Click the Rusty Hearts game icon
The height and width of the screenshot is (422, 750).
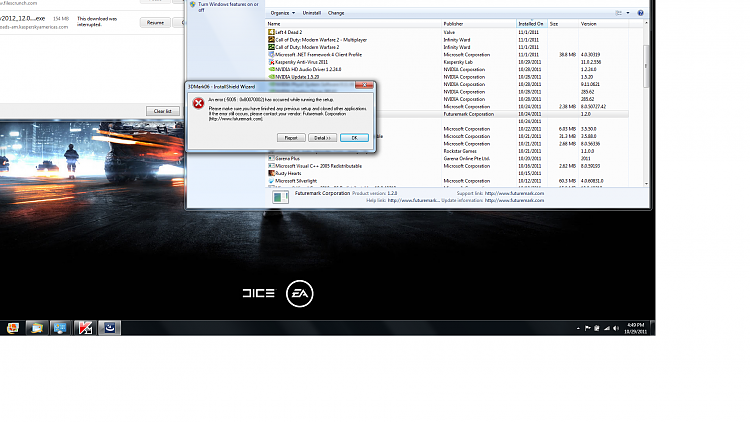271,173
